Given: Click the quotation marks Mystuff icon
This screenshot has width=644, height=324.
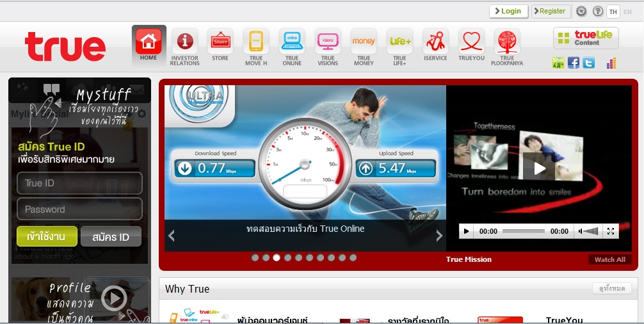Looking at the screenshot, I should pos(51,89).
